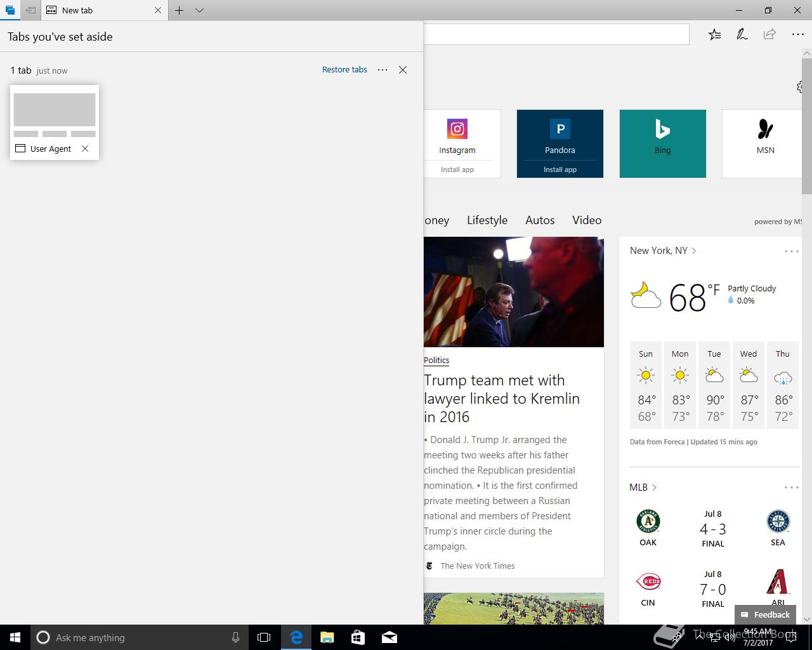The image size is (812, 650).
Task: Click the Seattle Mariners logo
Action: point(778,522)
